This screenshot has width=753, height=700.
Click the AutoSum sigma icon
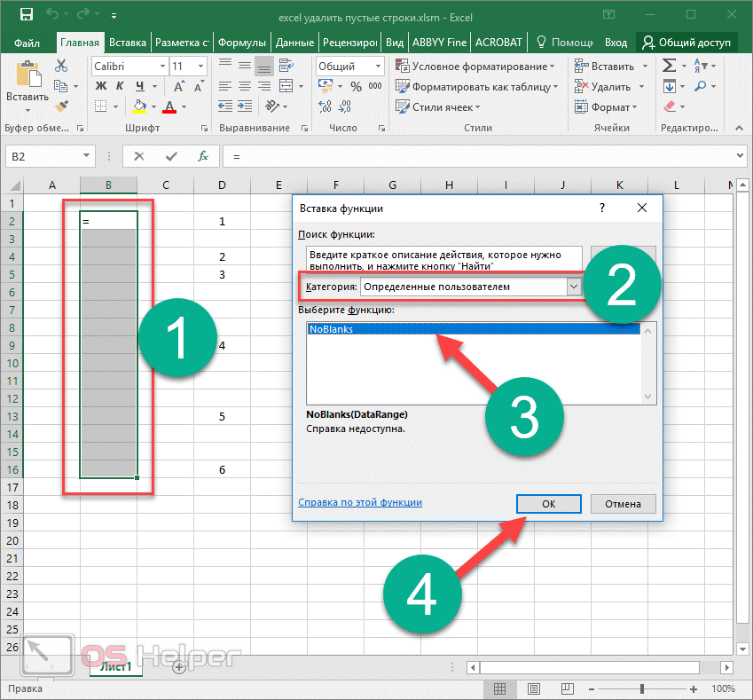pyautogui.click(x=670, y=67)
